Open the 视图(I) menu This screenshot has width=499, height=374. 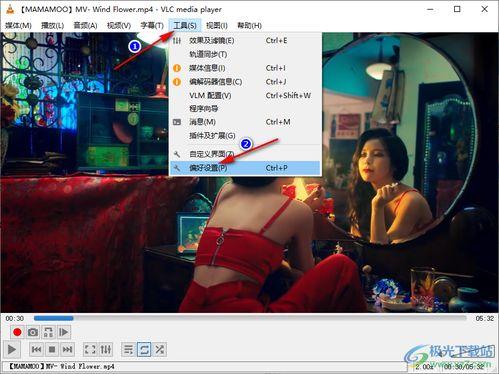tap(217, 26)
